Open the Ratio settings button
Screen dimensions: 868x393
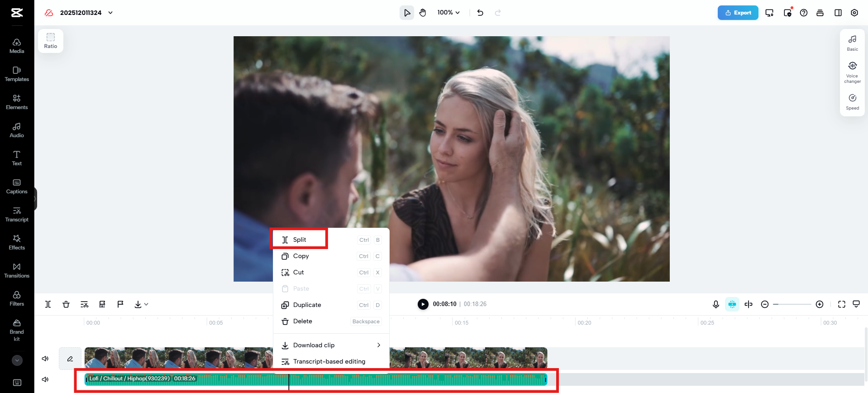coord(51,41)
